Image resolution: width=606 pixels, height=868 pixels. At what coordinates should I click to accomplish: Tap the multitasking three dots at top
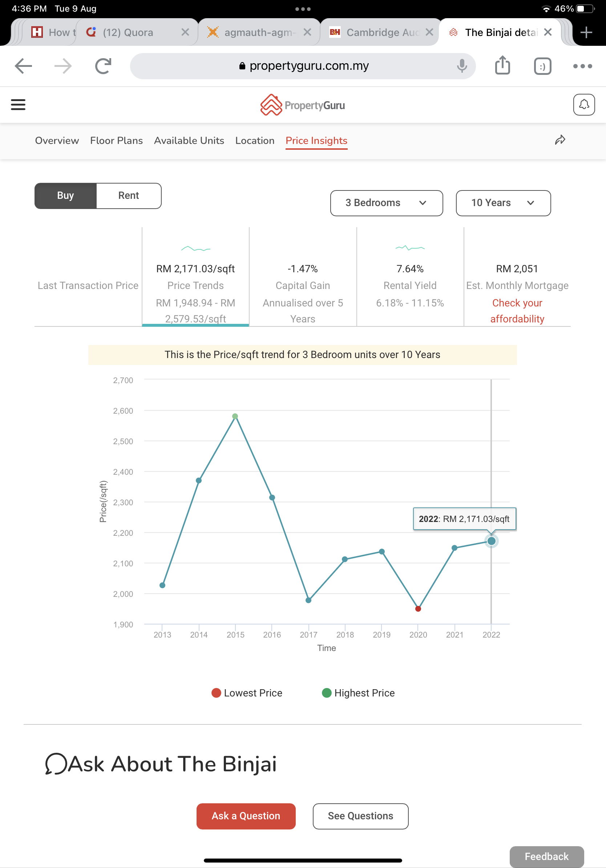tap(303, 9)
